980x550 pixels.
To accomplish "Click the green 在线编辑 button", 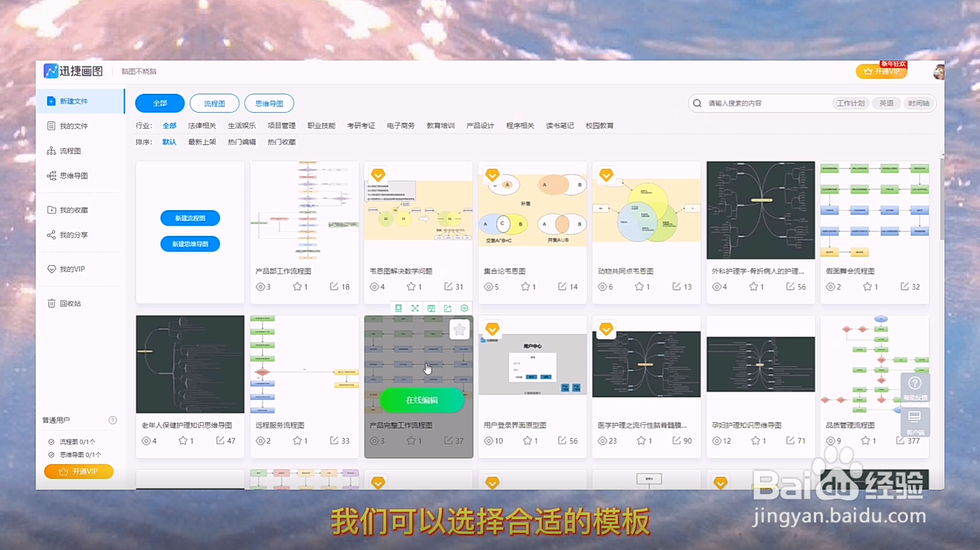I will click(422, 400).
